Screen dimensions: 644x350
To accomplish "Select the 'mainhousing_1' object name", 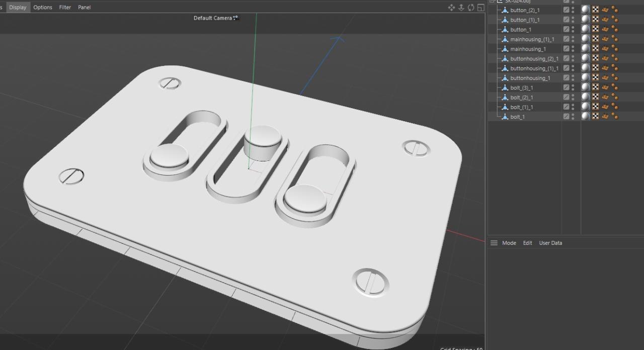I will (528, 49).
